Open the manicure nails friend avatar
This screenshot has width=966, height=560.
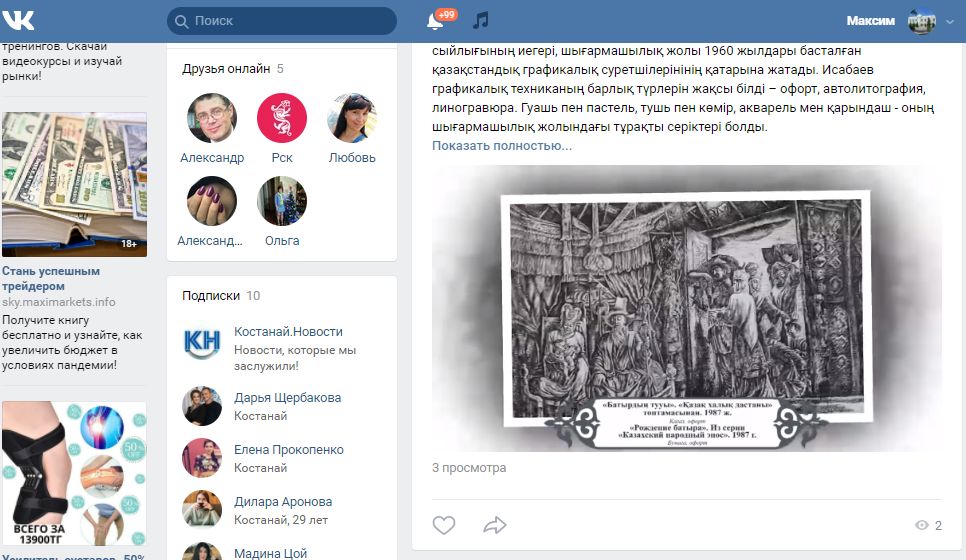(x=212, y=201)
